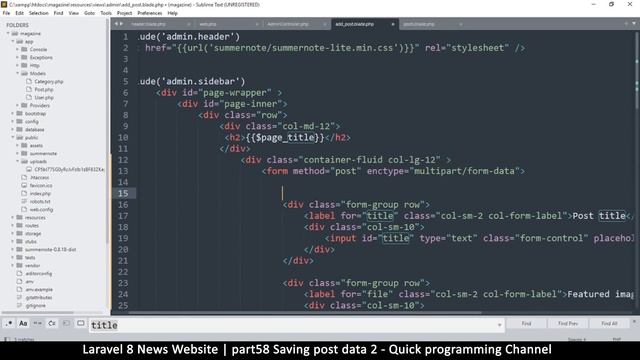Viewport: 640px width, 360px height.
Task: Expand the bootstrap folder
Action: (13, 113)
